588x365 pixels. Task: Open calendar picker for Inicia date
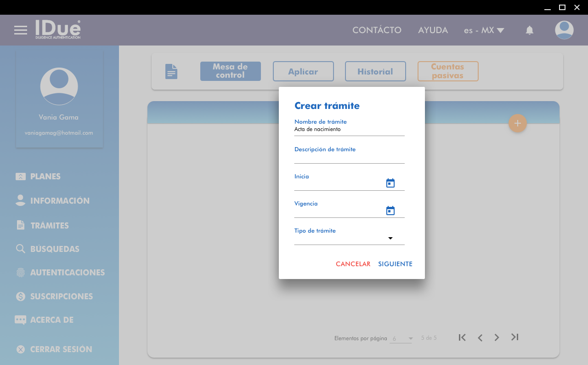pos(390,183)
